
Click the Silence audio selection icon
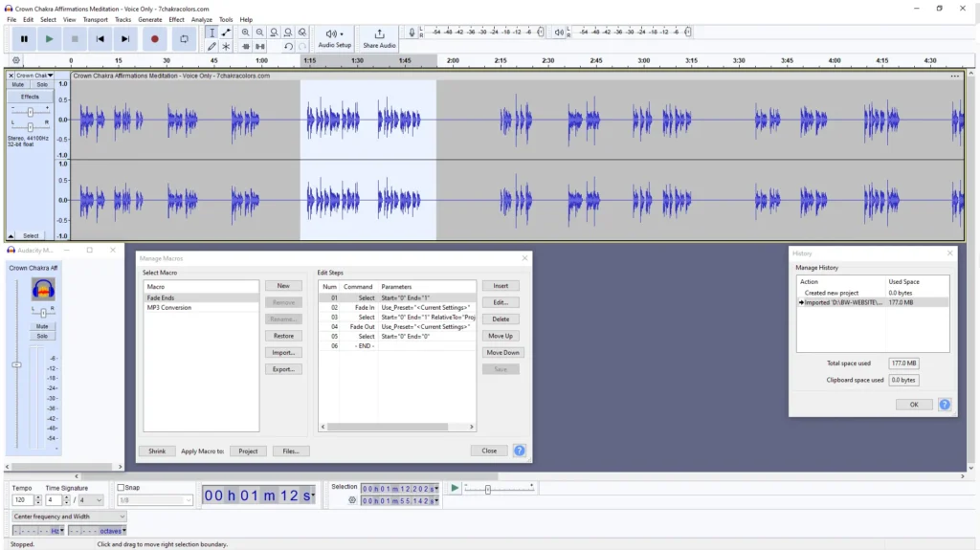click(x=260, y=46)
